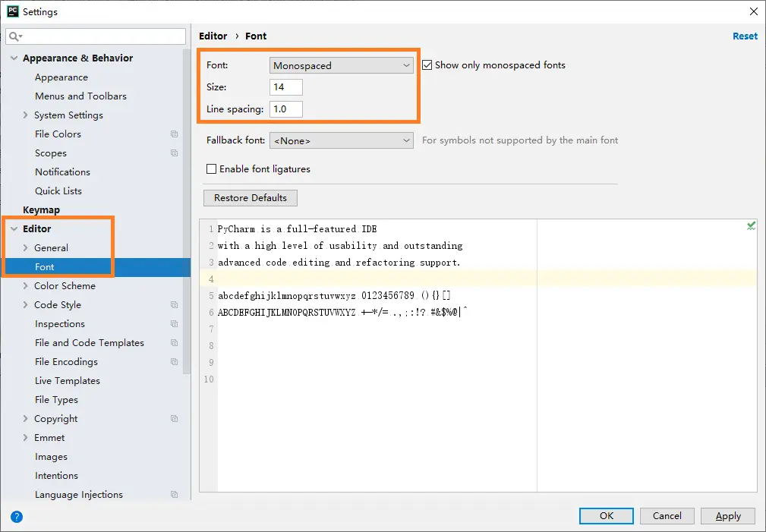Click the green checkmark inspection icon in preview
The image size is (766, 532).
click(751, 225)
